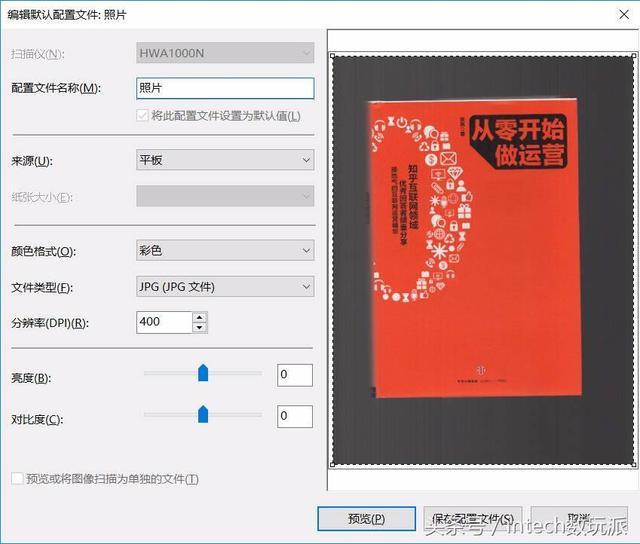The height and width of the screenshot is (544, 640).
Task: Close the 编辑默认配置文件 dialog
Action: [x=624, y=15]
